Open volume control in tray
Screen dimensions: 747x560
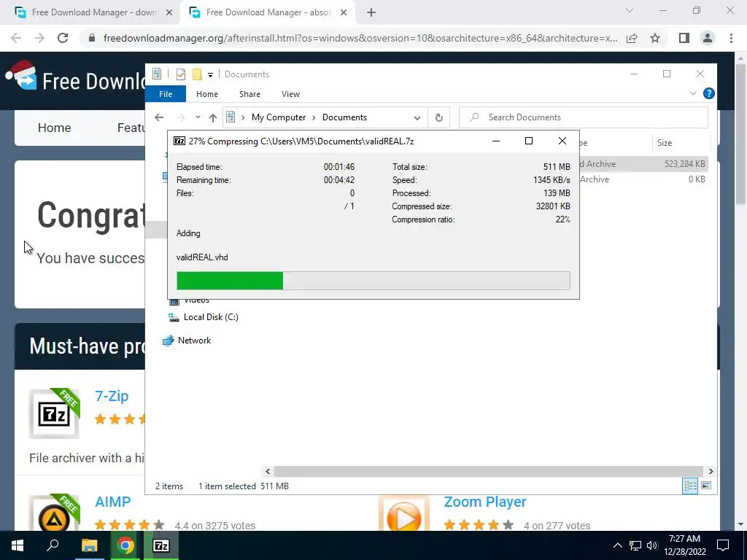[x=652, y=545]
